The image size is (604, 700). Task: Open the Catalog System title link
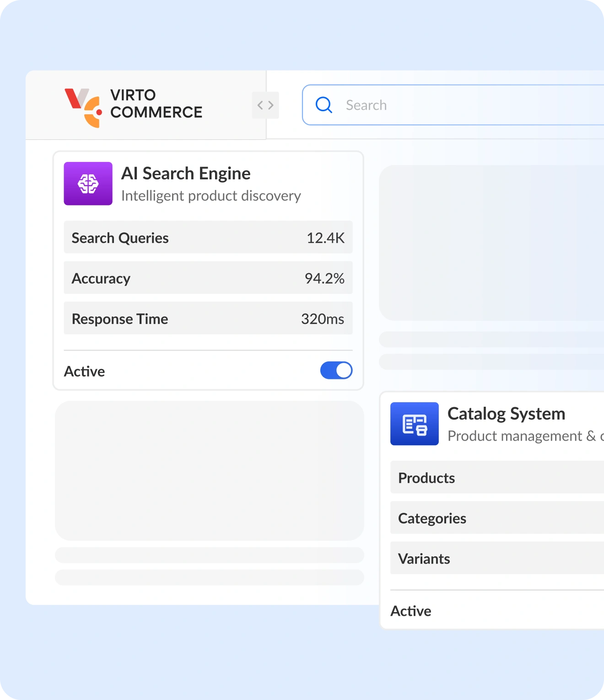coord(507,413)
